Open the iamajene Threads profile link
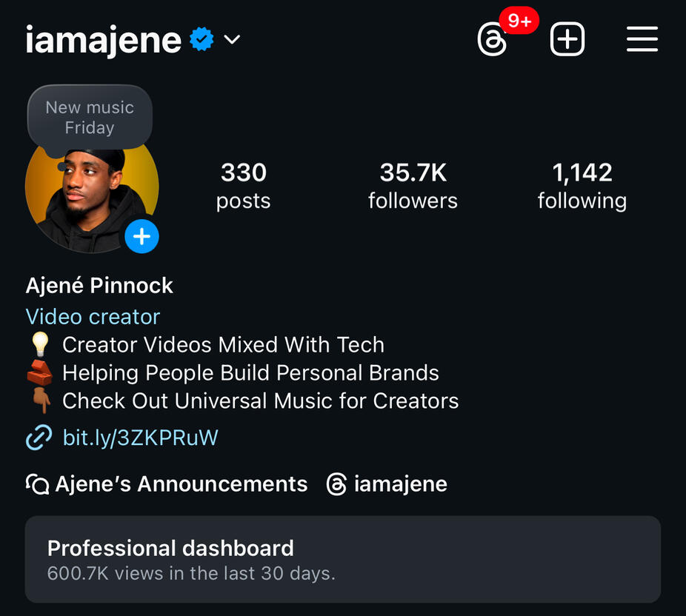This screenshot has width=686, height=616. tap(400, 485)
